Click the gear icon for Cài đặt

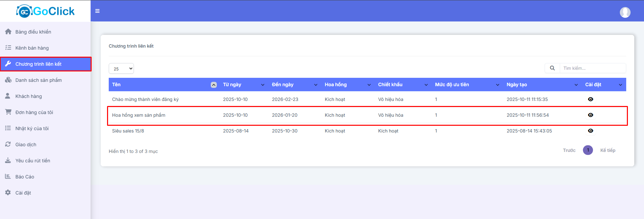tap(8, 193)
